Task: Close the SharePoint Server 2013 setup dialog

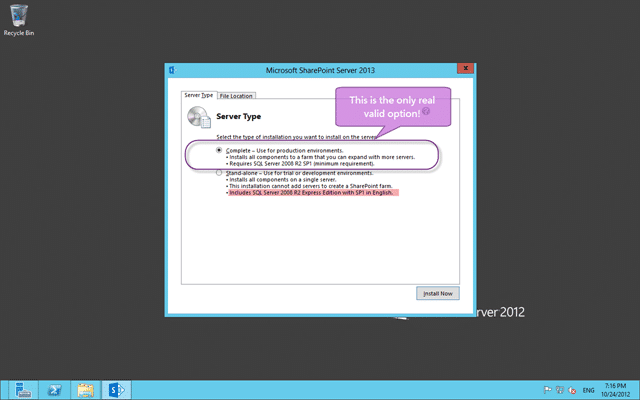Action: 465,68
